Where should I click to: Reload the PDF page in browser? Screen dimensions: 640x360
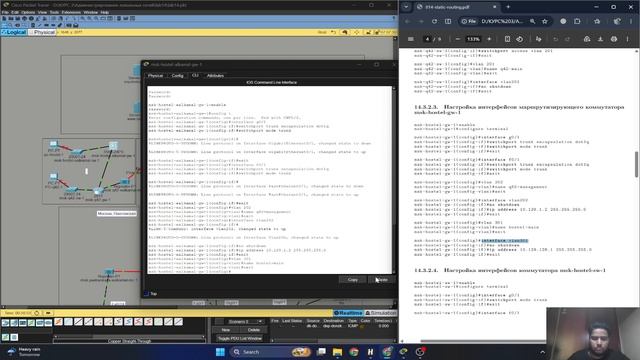(434, 21)
